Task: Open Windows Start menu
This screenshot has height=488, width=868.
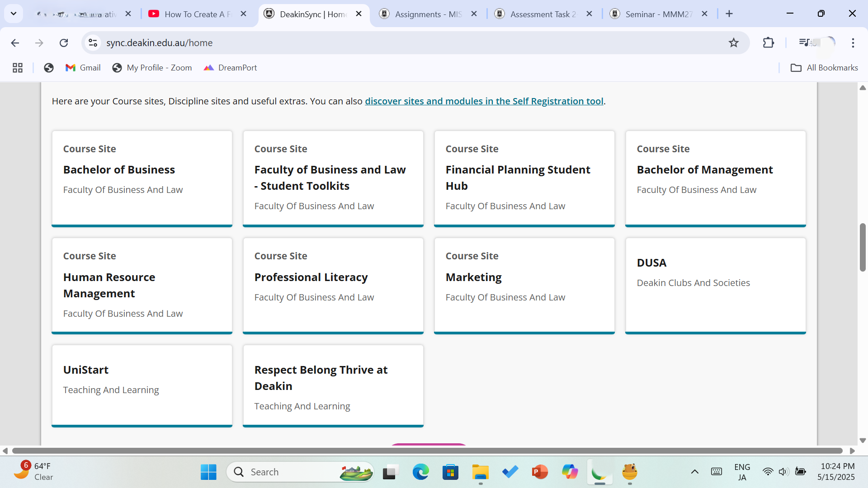Action: click(x=208, y=472)
